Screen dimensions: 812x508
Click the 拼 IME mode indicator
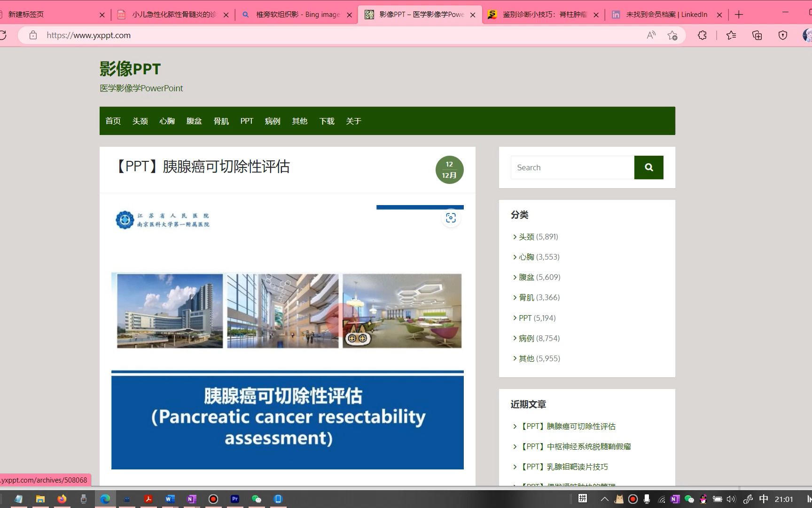click(583, 499)
